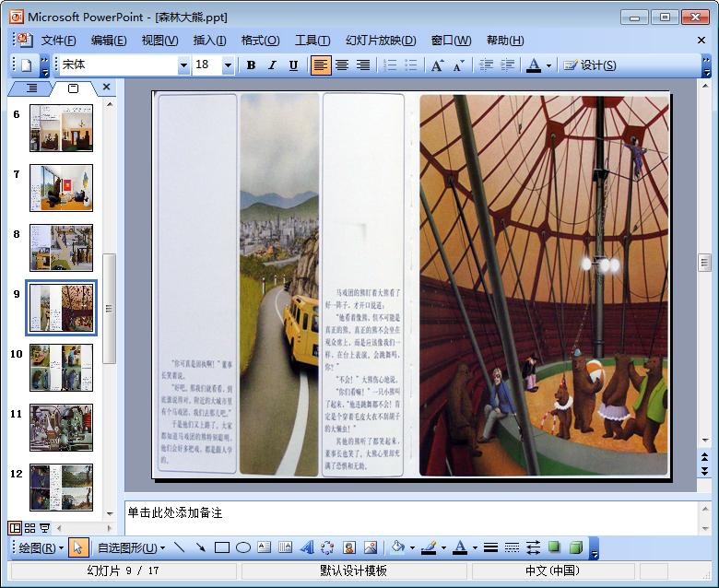Select slide 11 thumbnail
This screenshot has height=588, width=719.
(x=61, y=428)
